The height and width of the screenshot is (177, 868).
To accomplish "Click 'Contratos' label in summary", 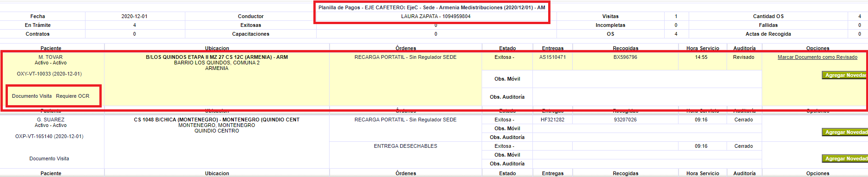I will (38, 34).
